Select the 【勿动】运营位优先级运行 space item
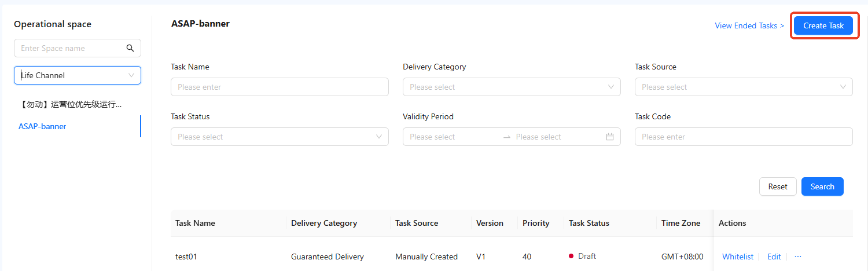 pyautogui.click(x=70, y=104)
